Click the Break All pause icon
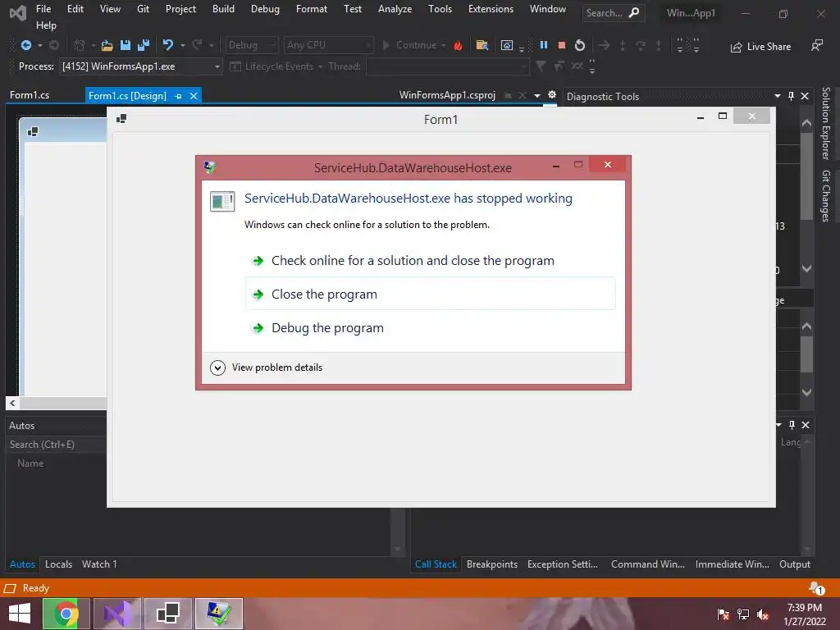 click(x=544, y=45)
